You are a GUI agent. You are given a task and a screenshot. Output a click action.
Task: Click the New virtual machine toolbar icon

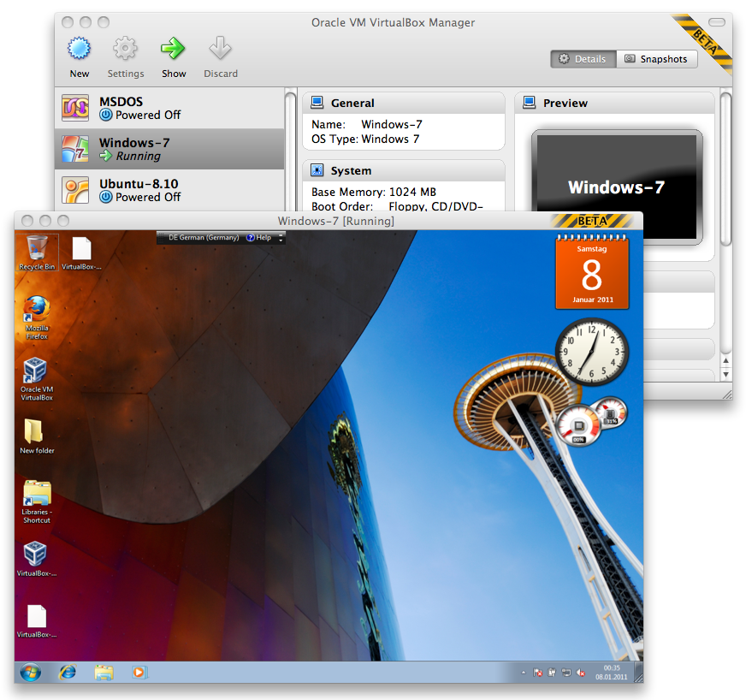(x=79, y=48)
